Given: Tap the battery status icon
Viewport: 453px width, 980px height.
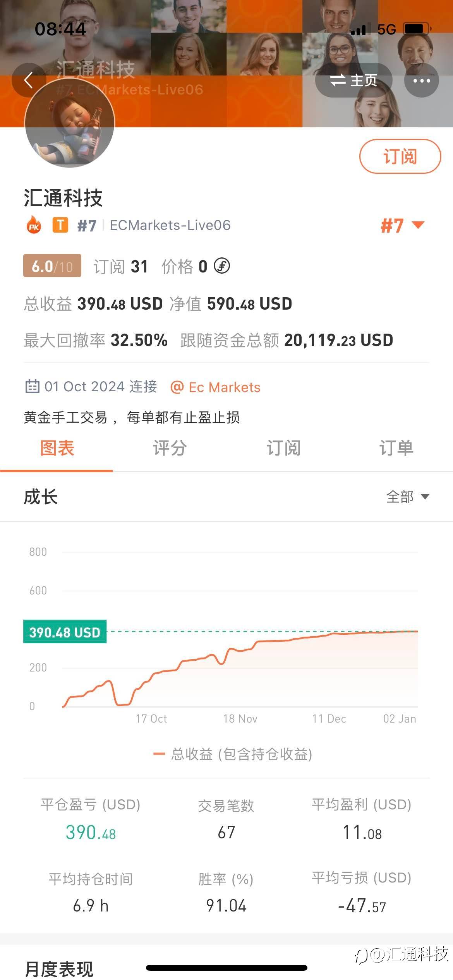Looking at the screenshot, I should 417,29.
